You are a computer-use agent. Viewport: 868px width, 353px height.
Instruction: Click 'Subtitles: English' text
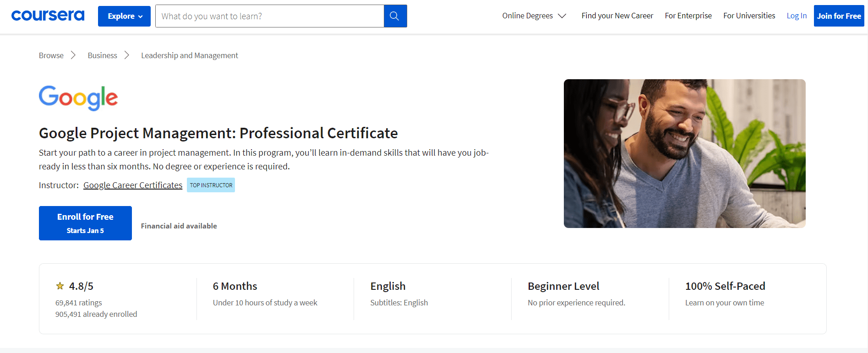399,303
